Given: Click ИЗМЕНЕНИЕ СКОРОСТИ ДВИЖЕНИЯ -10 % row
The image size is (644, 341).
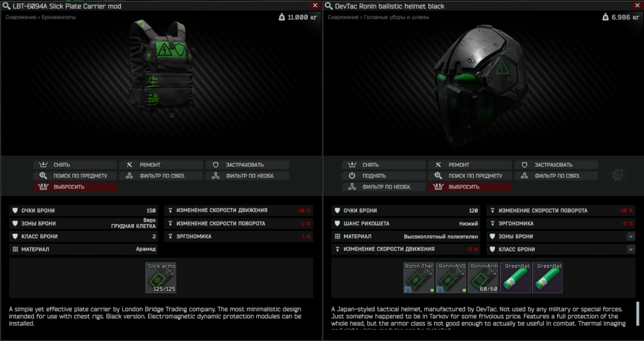Looking at the screenshot, I should [x=239, y=211].
